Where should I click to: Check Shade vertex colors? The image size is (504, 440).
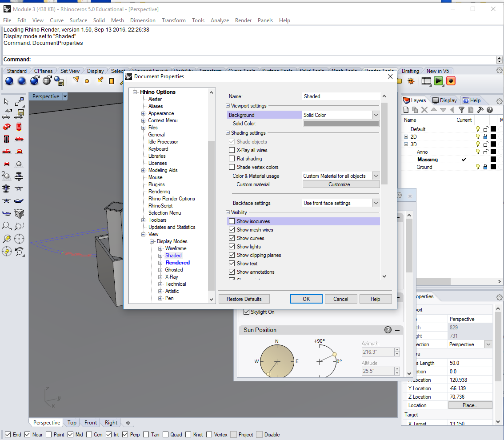[232, 167]
